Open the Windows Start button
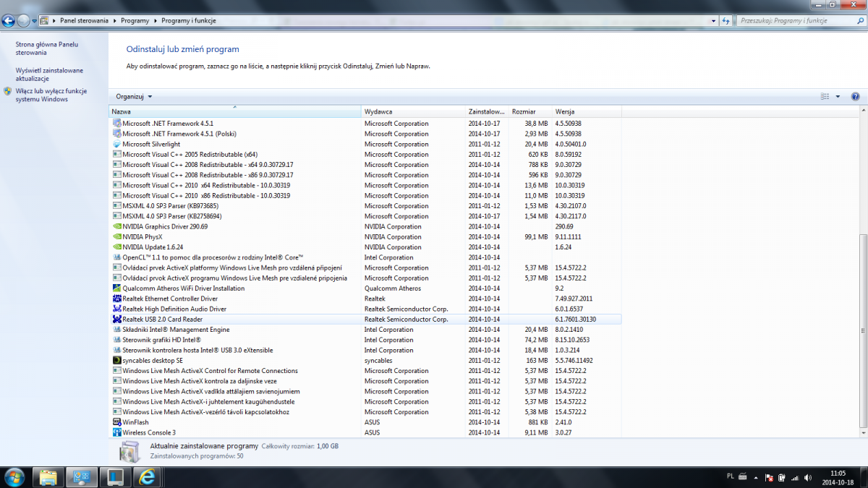This screenshot has height=488, width=868. tap(14, 477)
